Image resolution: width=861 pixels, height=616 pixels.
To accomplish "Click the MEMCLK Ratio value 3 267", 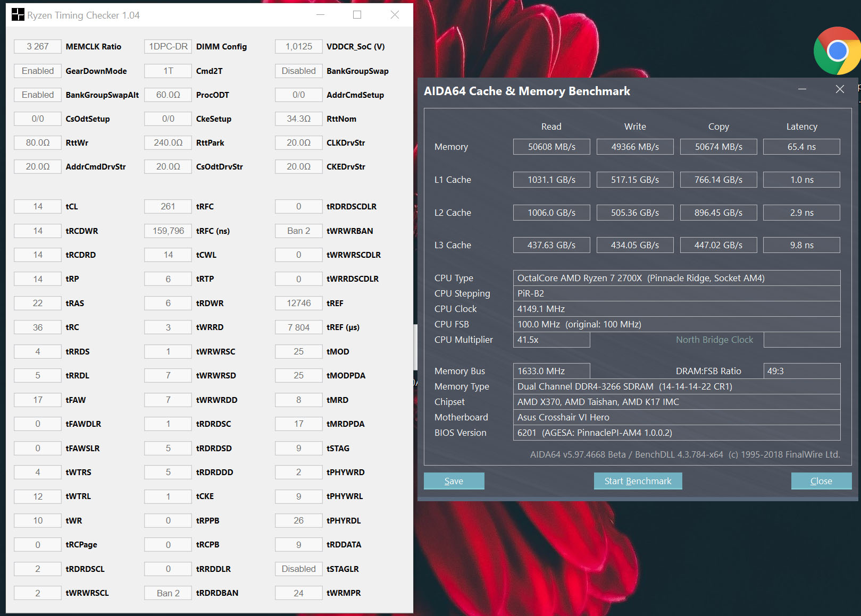I will (x=38, y=47).
